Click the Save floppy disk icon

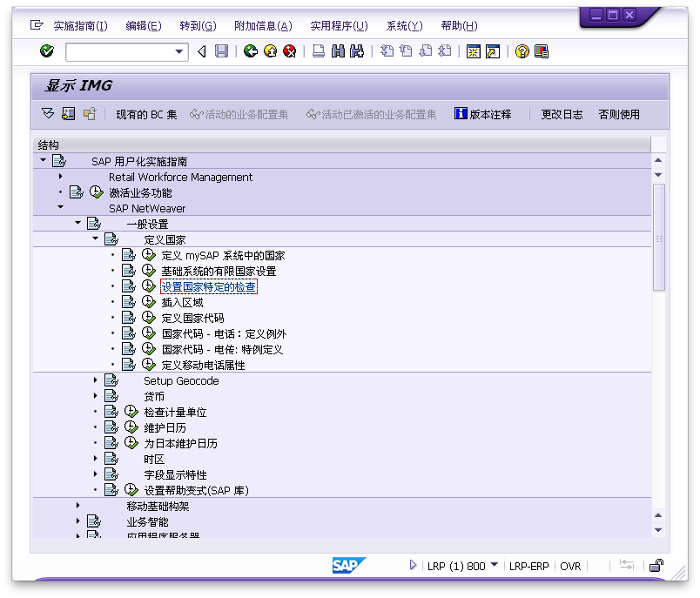click(x=221, y=51)
